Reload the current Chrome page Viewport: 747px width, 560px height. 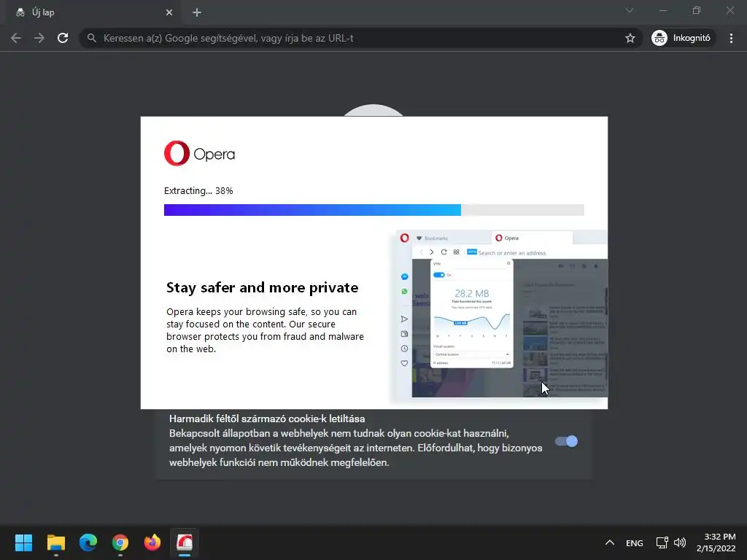pyautogui.click(x=63, y=38)
